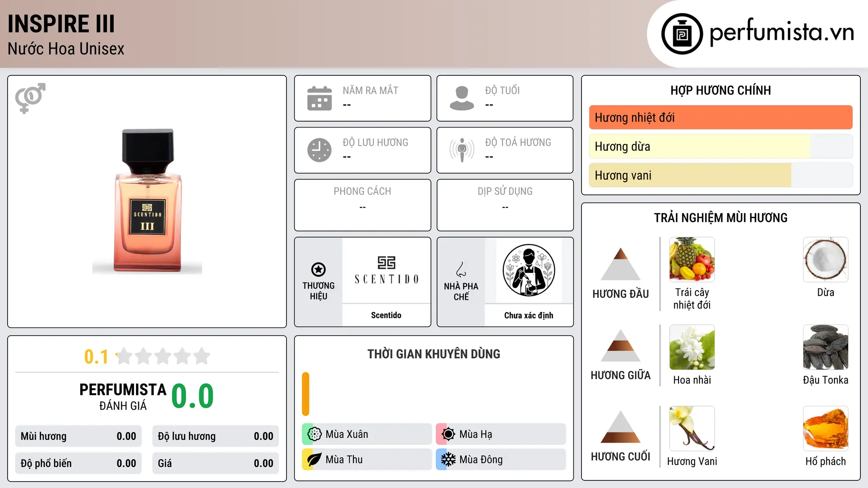Click the snowflake icon for Mùa Đông
Viewport: 868px width, 488px height.
click(x=448, y=460)
